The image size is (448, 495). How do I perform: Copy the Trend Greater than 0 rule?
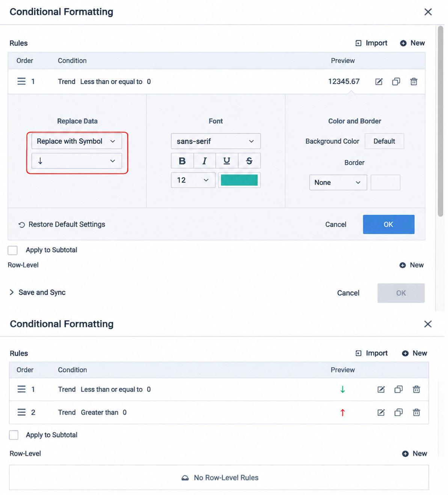[x=398, y=412]
